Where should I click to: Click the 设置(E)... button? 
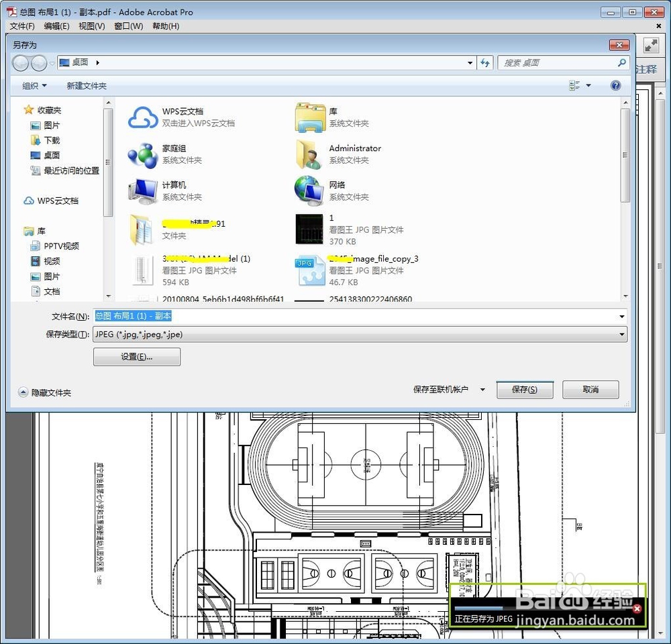136,356
